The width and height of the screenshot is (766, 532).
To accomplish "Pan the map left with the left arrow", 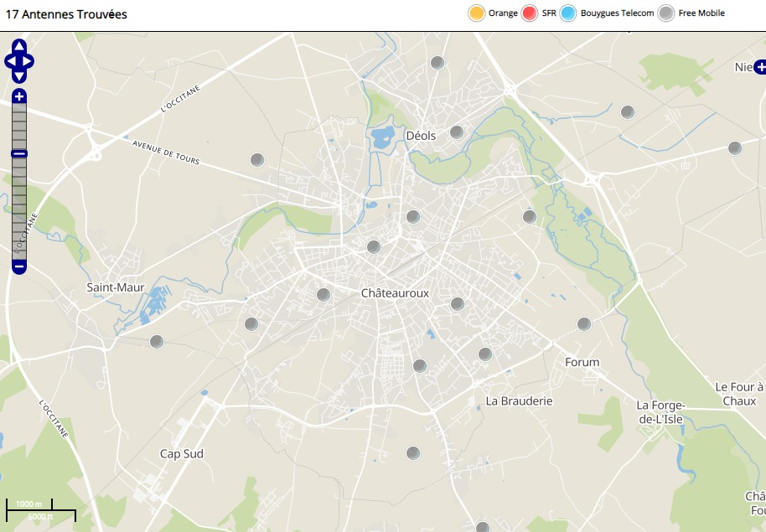I will click(x=10, y=61).
